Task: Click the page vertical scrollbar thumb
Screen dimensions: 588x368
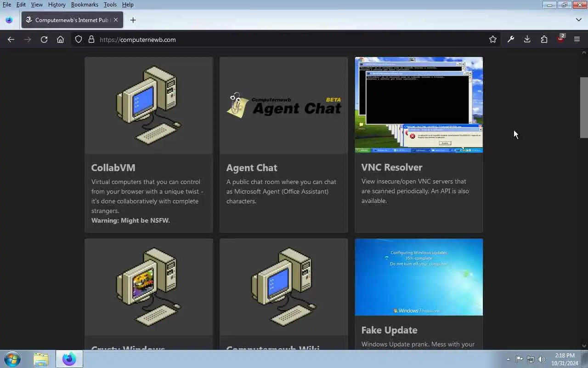Action: 584,107
